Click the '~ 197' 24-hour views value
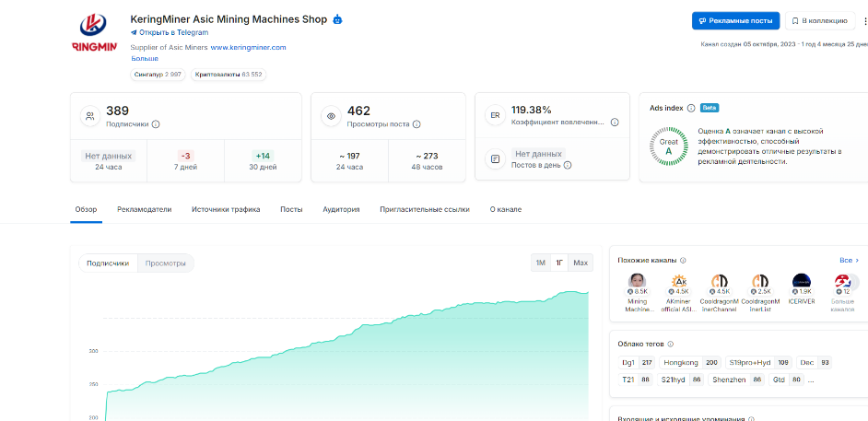Image resolution: width=868 pixels, height=421 pixels. 349,156
